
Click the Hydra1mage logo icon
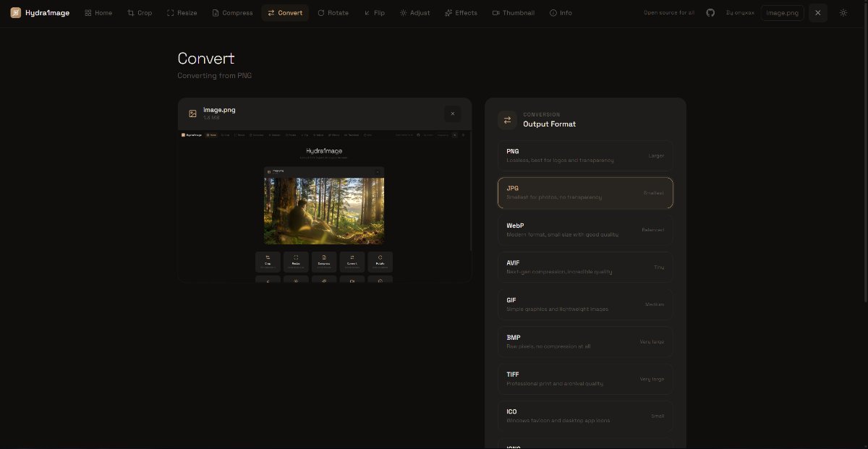pyautogui.click(x=15, y=12)
